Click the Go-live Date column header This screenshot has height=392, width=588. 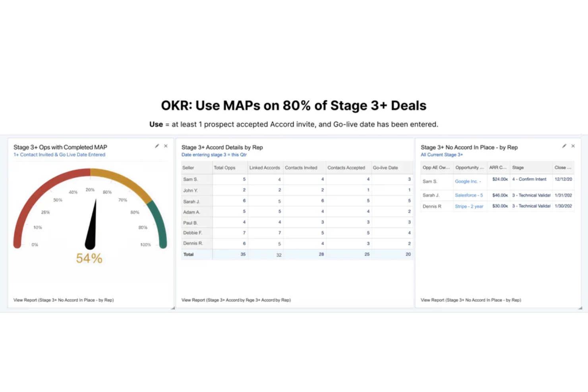click(385, 168)
